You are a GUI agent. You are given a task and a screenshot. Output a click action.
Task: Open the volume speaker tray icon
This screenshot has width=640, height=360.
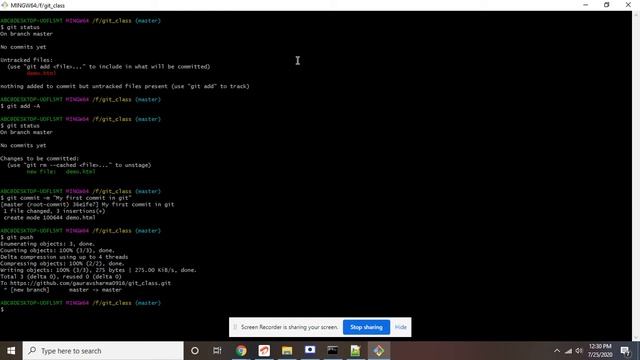coord(579,351)
